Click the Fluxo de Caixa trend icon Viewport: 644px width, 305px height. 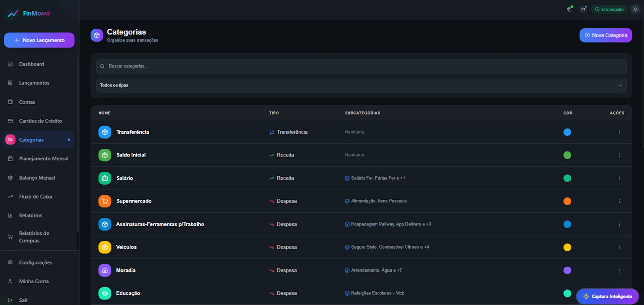pos(10,197)
